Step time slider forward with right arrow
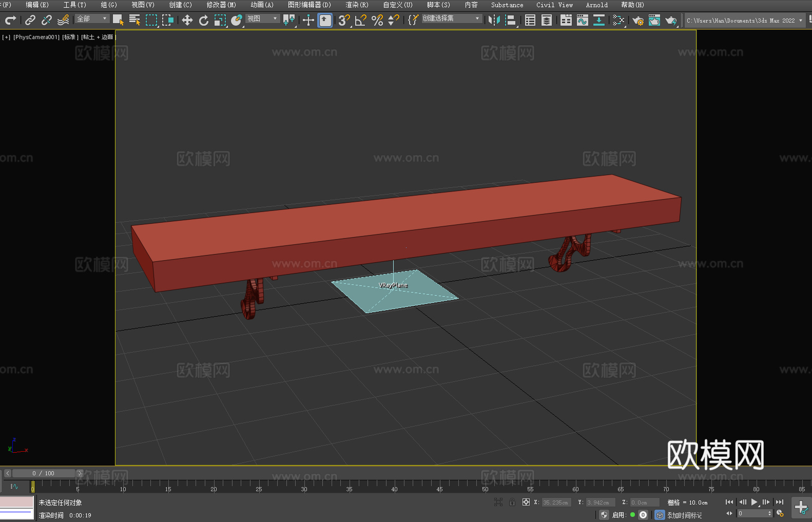The width and height of the screenshot is (812, 522). point(80,473)
